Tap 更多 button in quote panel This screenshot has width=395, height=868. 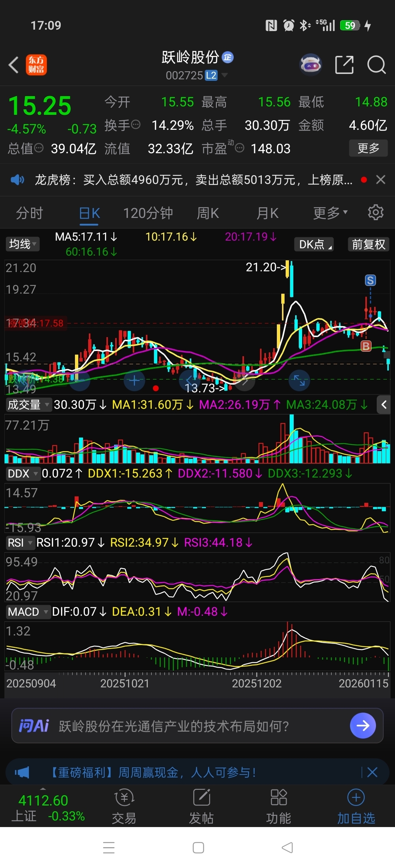tap(368, 148)
